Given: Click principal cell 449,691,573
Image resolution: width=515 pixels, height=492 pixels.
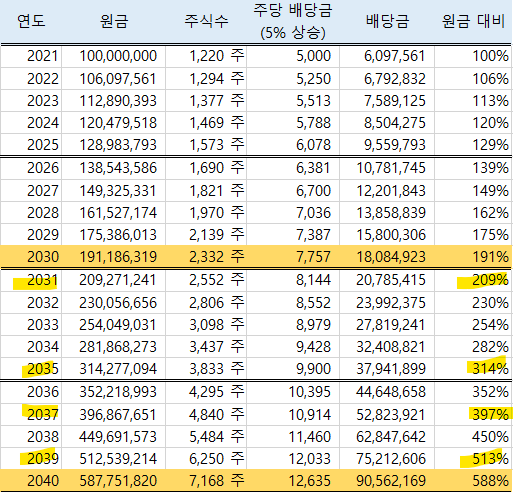Looking at the screenshot, I should [x=118, y=437].
